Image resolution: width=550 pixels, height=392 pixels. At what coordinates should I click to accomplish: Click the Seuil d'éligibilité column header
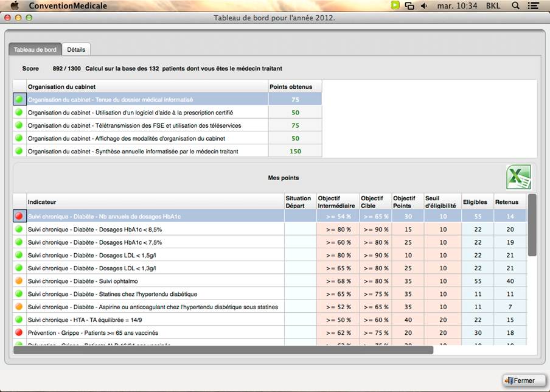tap(443, 202)
